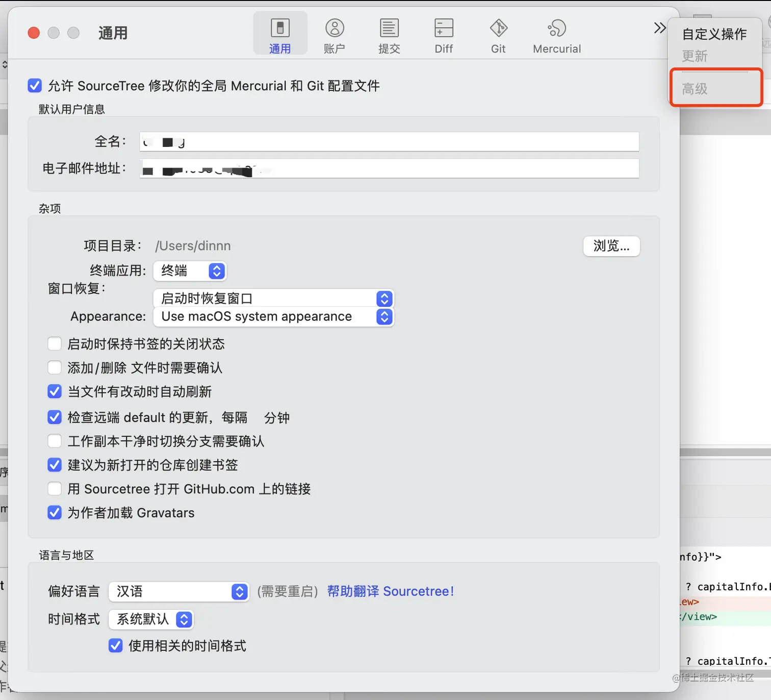The height and width of the screenshot is (700, 771).
Task: Click the /Users/dinnn project directory path
Action: click(x=193, y=246)
